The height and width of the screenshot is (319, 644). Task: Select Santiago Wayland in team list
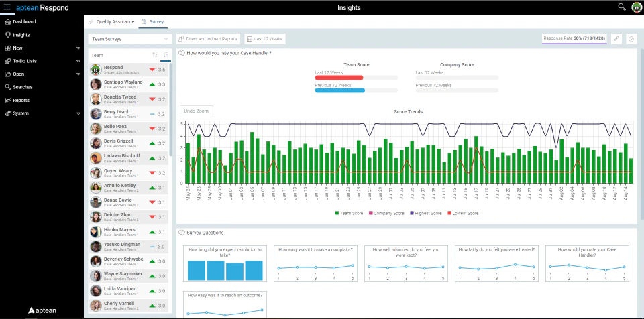pos(129,84)
